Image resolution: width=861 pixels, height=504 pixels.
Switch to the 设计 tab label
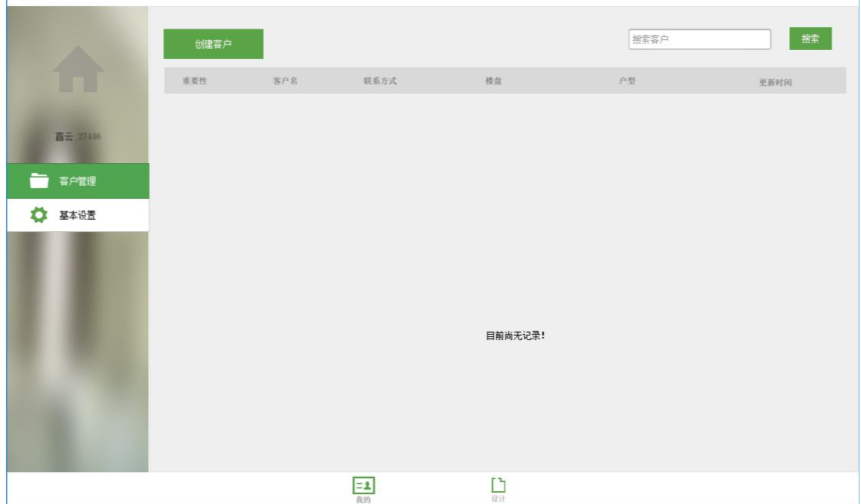click(498, 499)
